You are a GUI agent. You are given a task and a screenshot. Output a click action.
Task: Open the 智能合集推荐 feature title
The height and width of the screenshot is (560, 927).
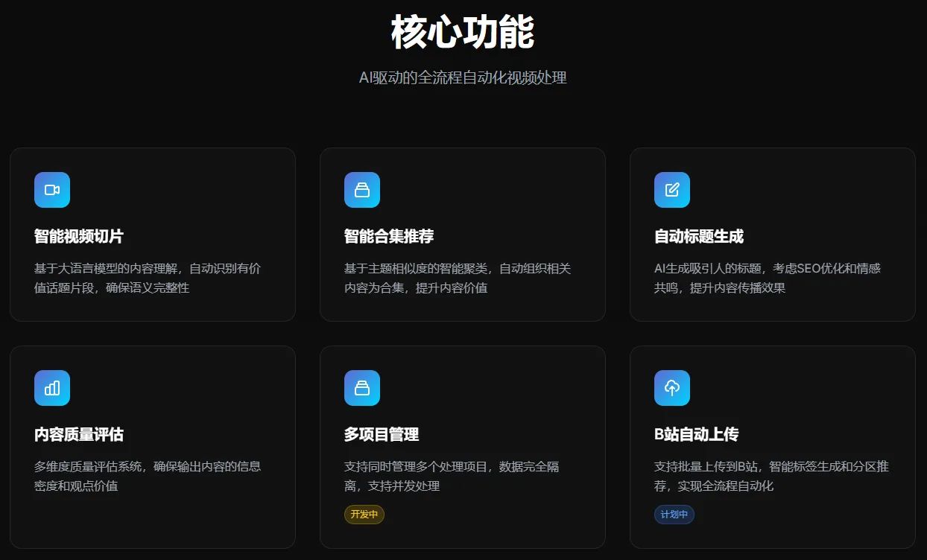coord(389,237)
